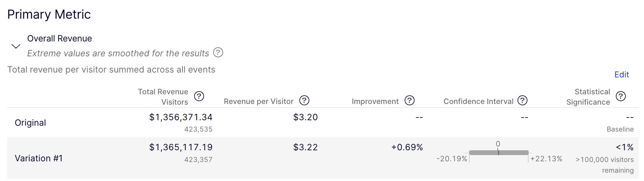Click the Original row label
This screenshot has height=181, width=644.
30,123
